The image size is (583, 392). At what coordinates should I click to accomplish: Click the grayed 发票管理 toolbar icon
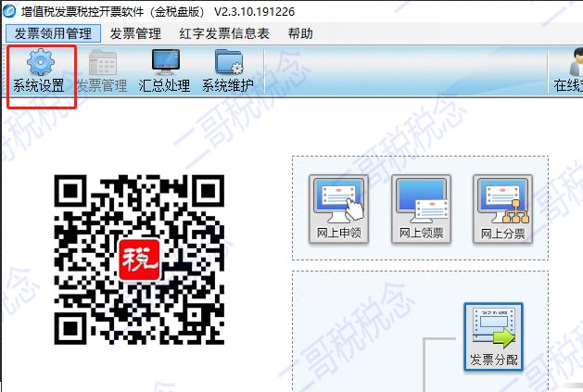tap(102, 63)
